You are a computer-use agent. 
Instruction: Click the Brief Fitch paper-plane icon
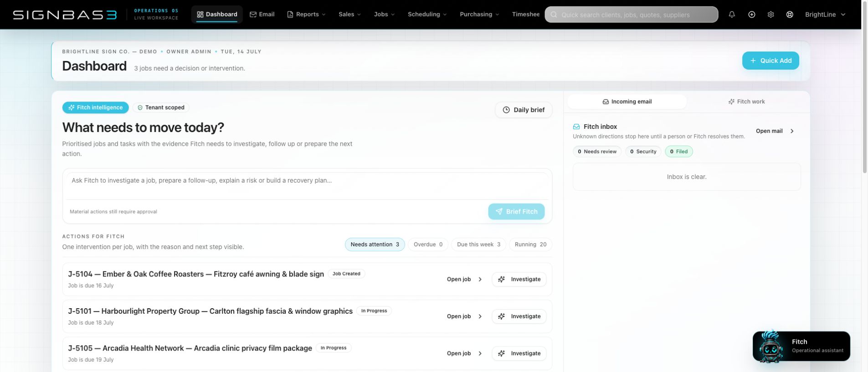(499, 212)
